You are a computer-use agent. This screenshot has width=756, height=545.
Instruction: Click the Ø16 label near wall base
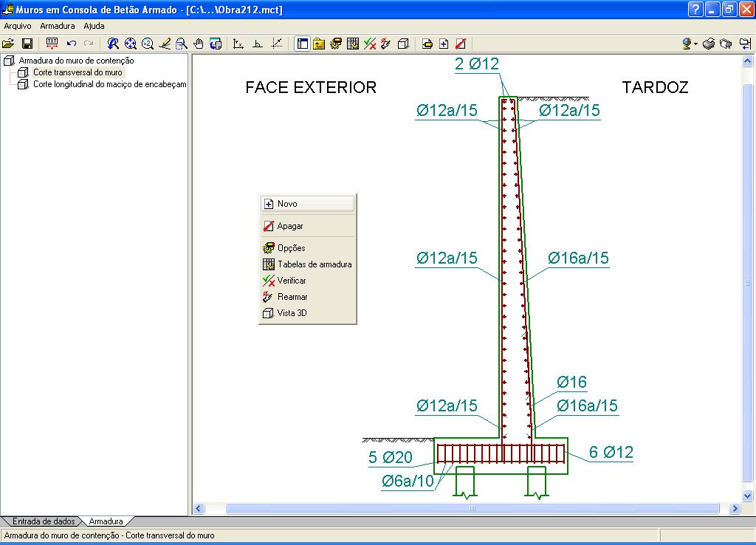point(572,382)
